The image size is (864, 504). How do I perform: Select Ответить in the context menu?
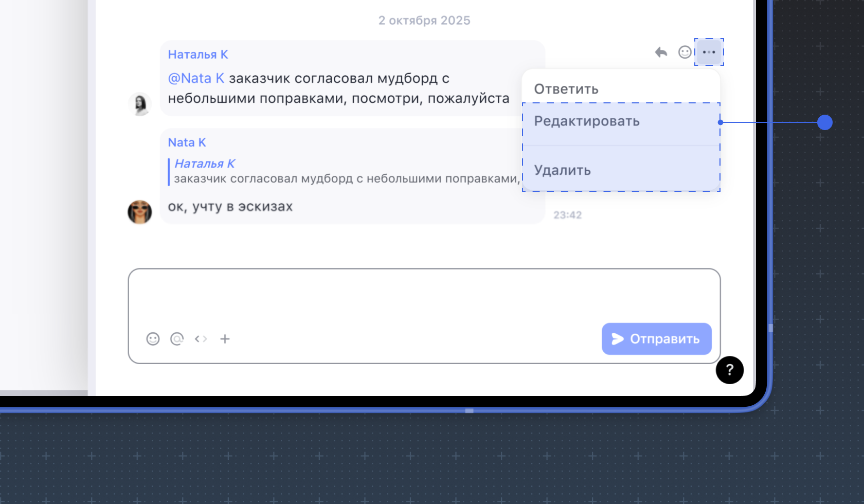[566, 89]
